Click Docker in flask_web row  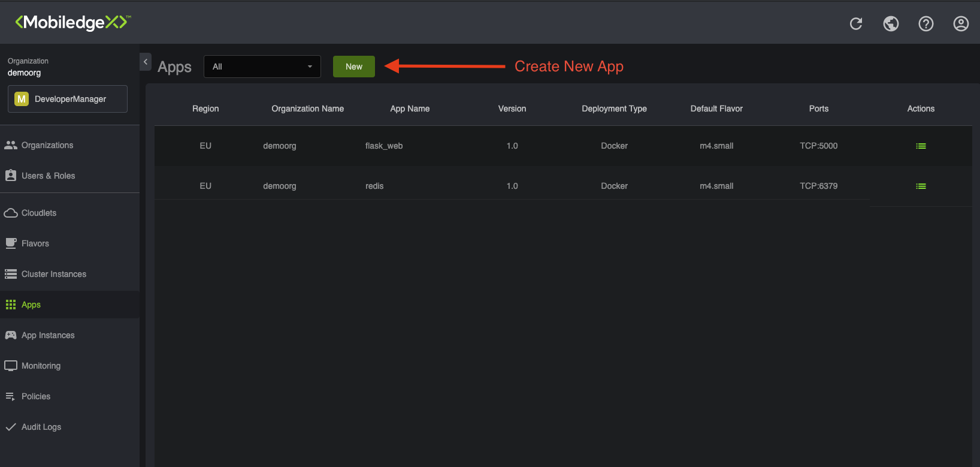coord(614,146)
